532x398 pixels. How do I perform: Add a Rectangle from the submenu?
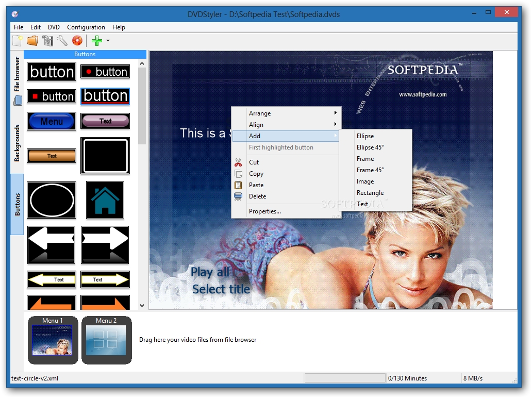click(x=376, y=193)
